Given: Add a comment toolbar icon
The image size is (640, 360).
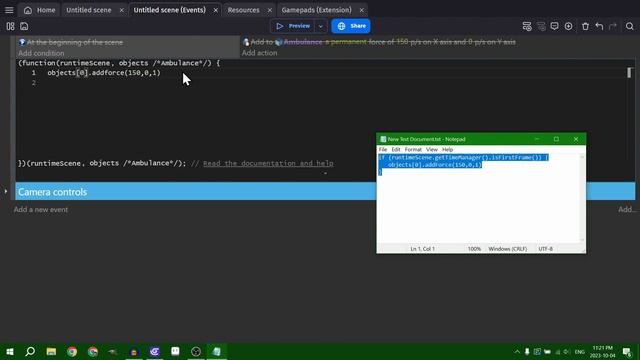Looking at the screenshot, I should pyautogui.click(x=554, y=26).
